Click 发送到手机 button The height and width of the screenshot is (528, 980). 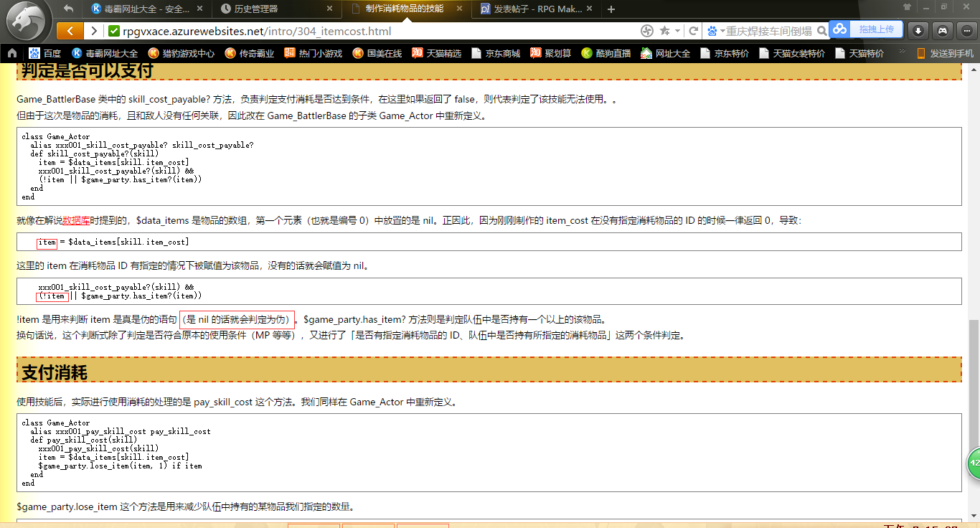pyautogui.click(x=945, y=53)
